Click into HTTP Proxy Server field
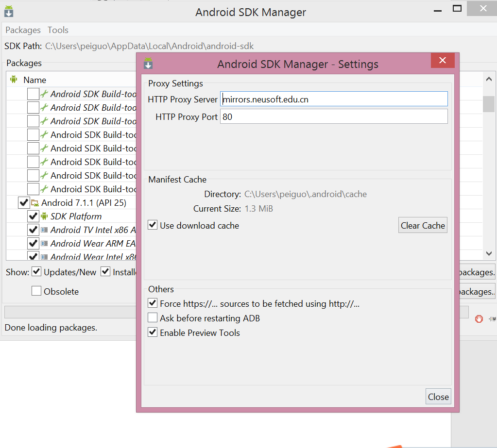The height and width of the screenshot is (448, 497). click(x=334, y=99)
